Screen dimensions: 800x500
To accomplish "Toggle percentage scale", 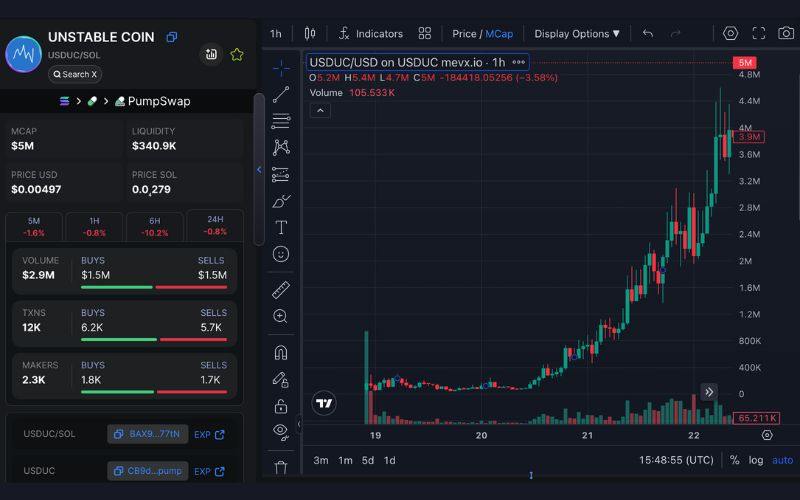I will pyautogui.click(x=734, y=460).
